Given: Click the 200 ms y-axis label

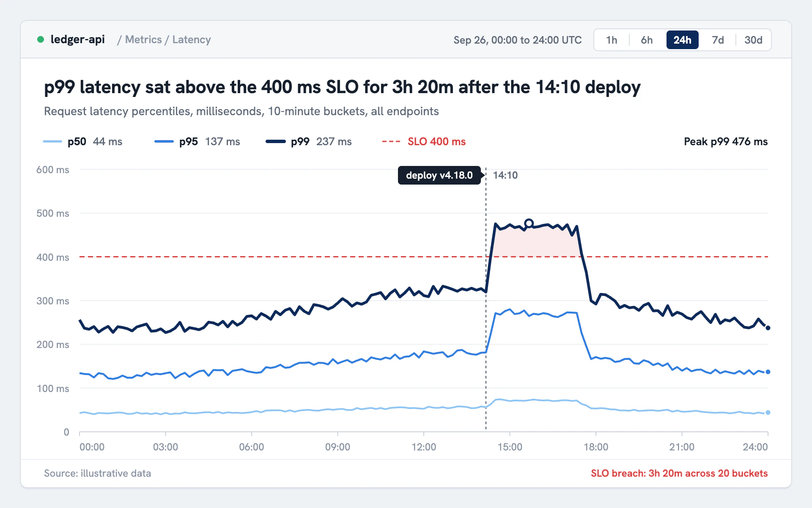Looking at the screenshot, I should coord(53,345).
